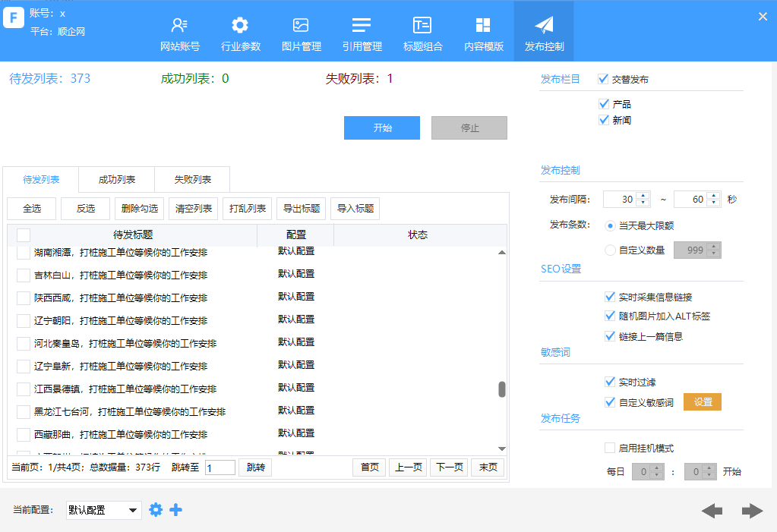Image resolution: width=777 pixels, height=532 pixels.
Task: Open 内容模版 templates
Action: (482, 30)
